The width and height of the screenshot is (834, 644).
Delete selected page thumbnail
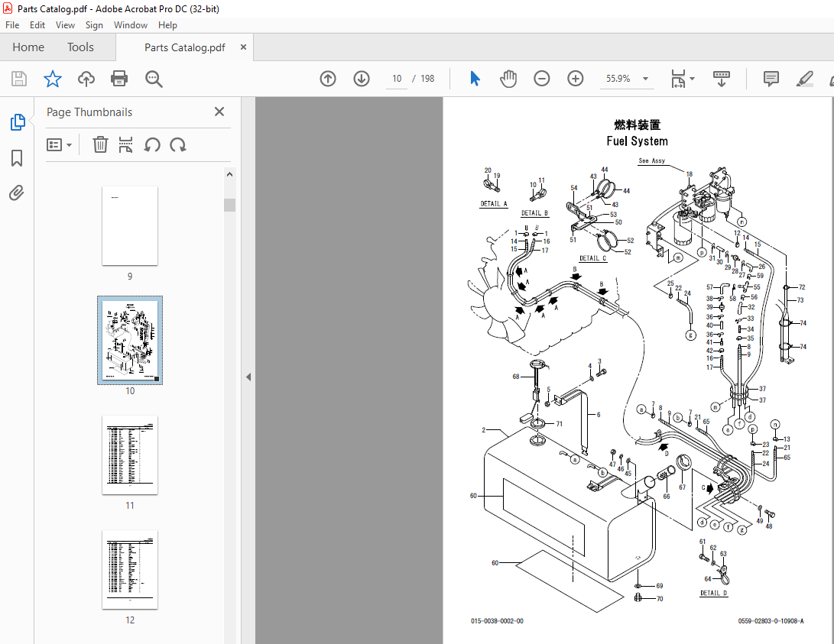[100, 144]
